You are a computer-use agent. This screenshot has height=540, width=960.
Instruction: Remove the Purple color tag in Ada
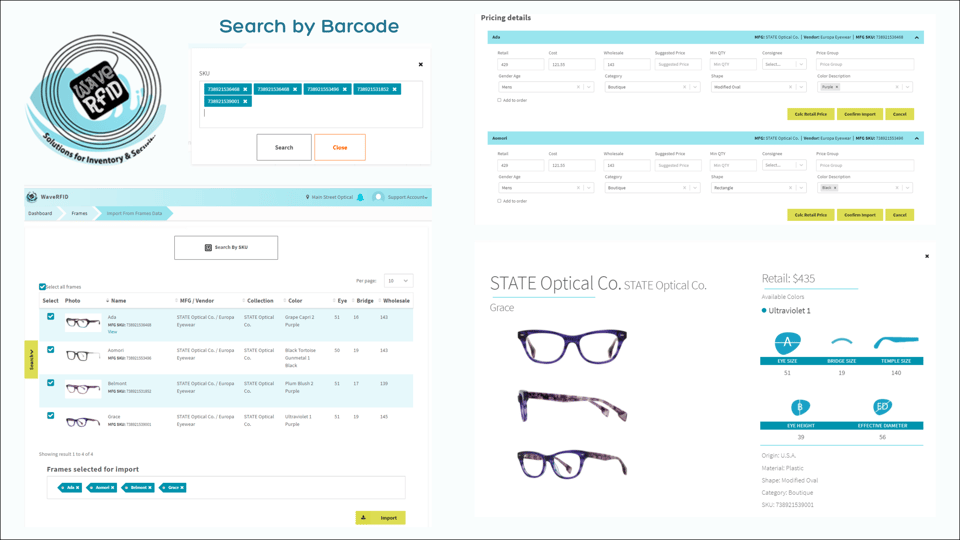point(837,87)
